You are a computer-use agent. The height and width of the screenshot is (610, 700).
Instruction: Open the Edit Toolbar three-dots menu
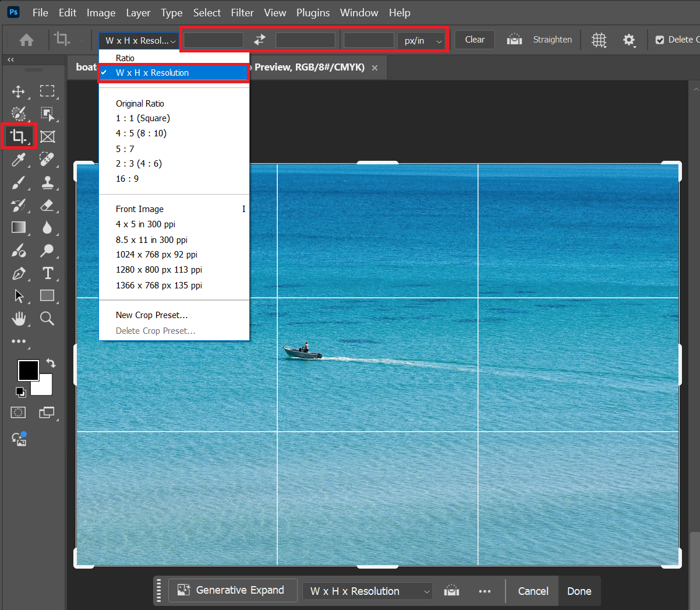18,341
